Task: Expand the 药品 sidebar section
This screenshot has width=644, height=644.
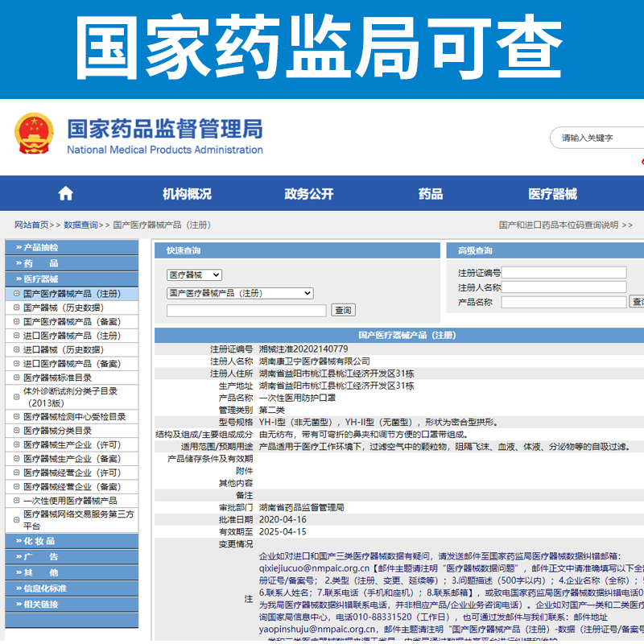Action: tap(72, 263)
